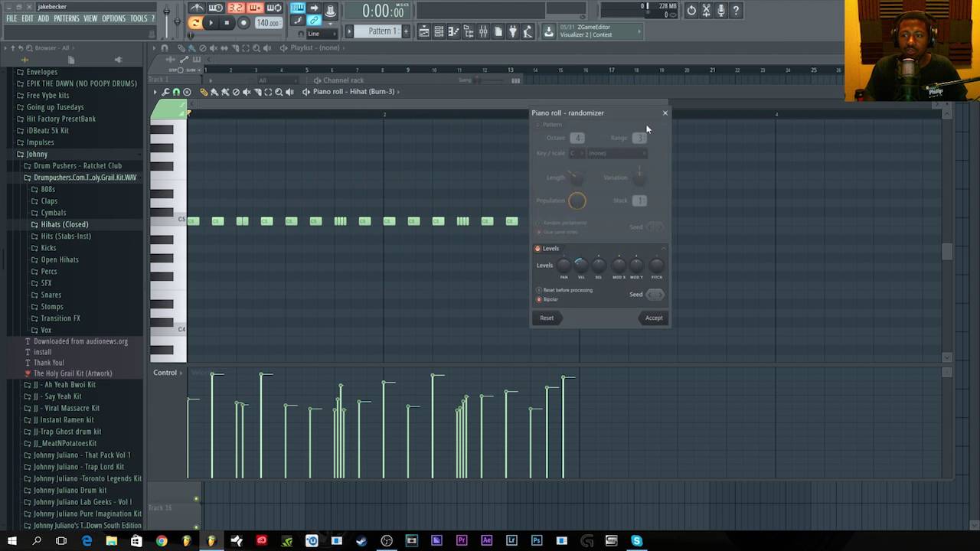Open Google Chrome from the taskbar

click(x=162, y=541)
